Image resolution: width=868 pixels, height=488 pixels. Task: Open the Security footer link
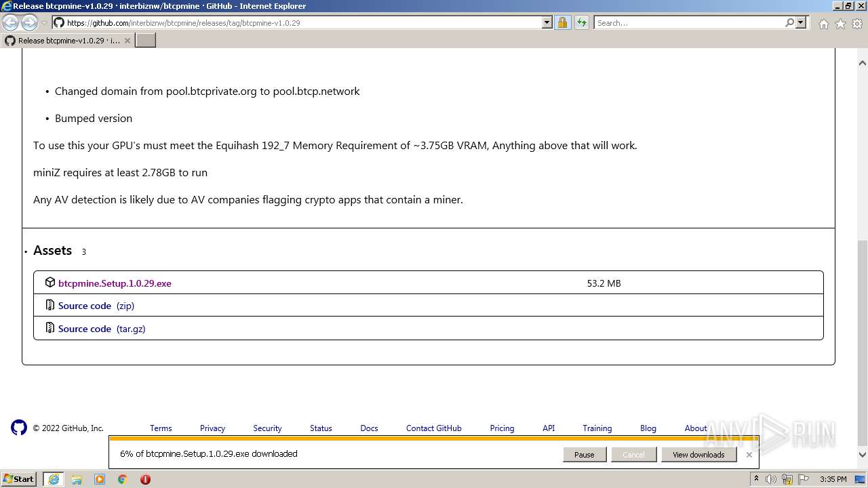click(267, 428)
